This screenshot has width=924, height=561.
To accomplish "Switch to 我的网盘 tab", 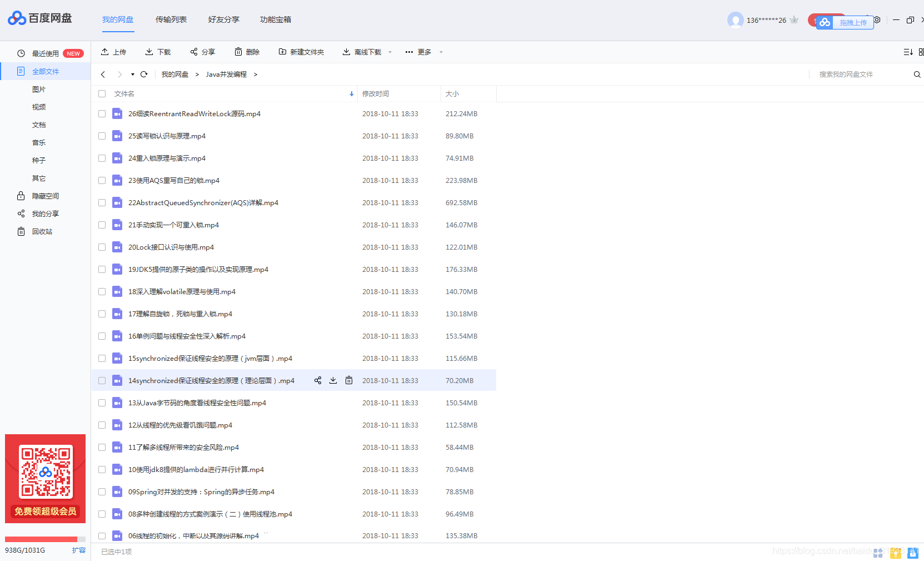I will point(118,19).
